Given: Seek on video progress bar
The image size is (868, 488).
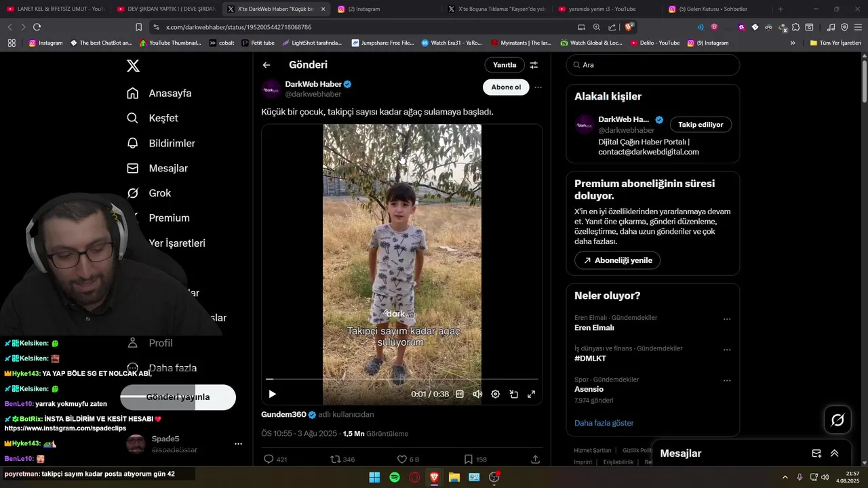Looking at the screenshot, I should 402,379.
